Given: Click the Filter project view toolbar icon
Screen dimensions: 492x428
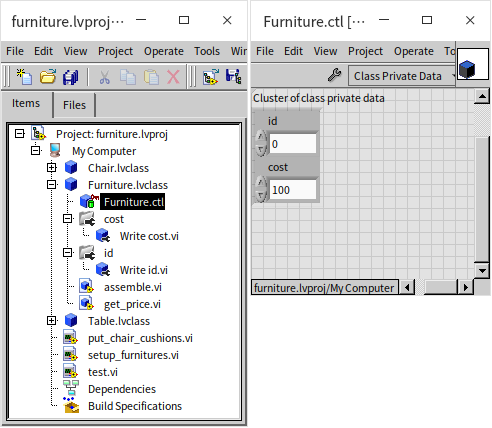Looking at the screenshot, I should click(x=211, y=77).
